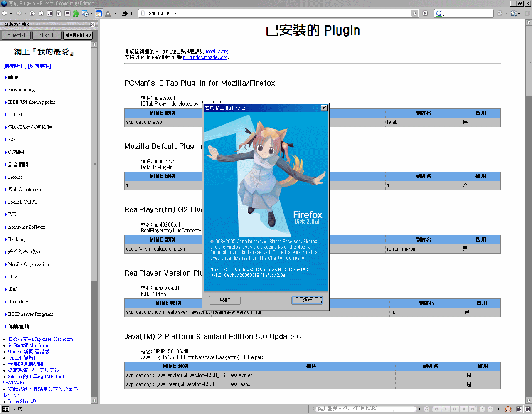Screen dimensions: 532x414
Task: Skip to previous track in player
Action: [x=436, y=409]
